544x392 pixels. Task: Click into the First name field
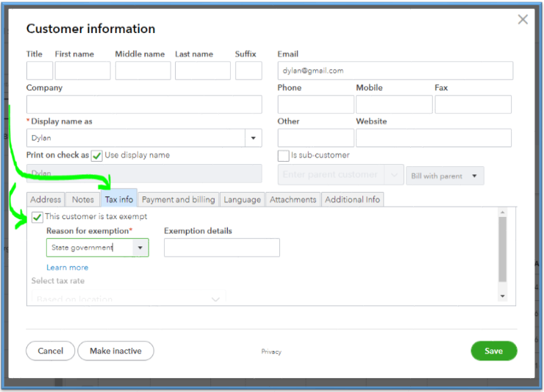[82, 71]
